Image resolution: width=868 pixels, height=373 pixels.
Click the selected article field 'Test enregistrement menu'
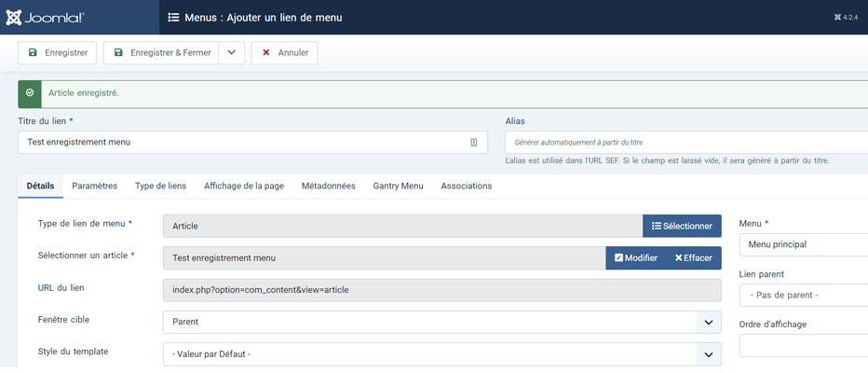[385, 258]
